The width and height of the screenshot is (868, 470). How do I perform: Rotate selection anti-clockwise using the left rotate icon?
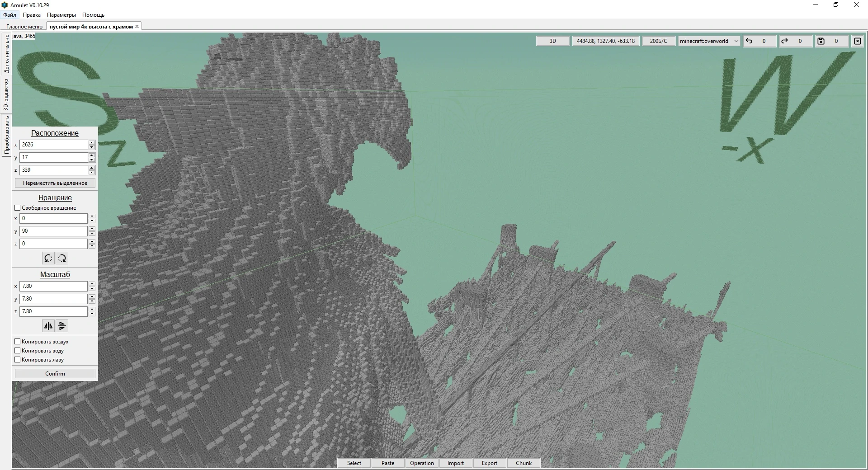[48, 258]
